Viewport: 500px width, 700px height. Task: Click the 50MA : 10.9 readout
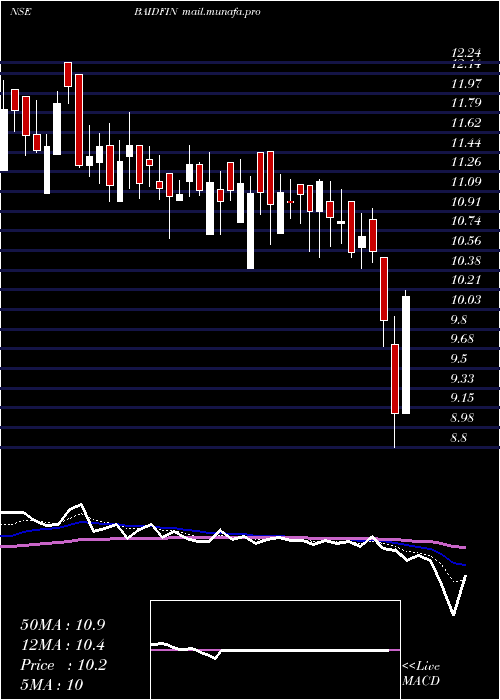pos(63,625)
